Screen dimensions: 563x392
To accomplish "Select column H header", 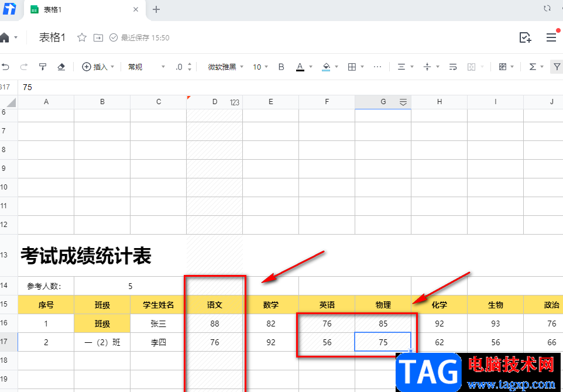I will (439, 102).
